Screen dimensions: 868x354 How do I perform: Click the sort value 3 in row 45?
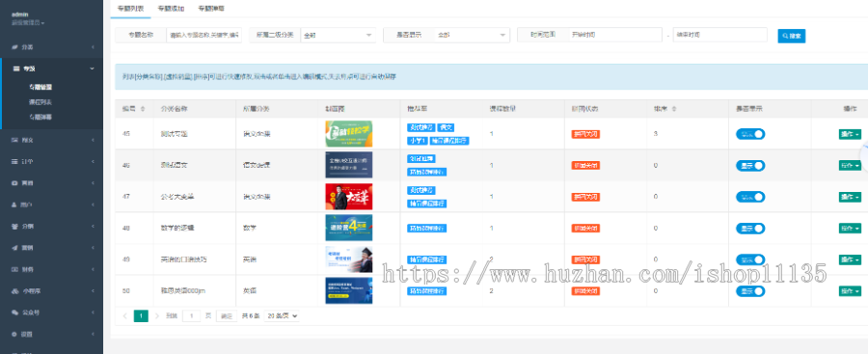point(656,134)
